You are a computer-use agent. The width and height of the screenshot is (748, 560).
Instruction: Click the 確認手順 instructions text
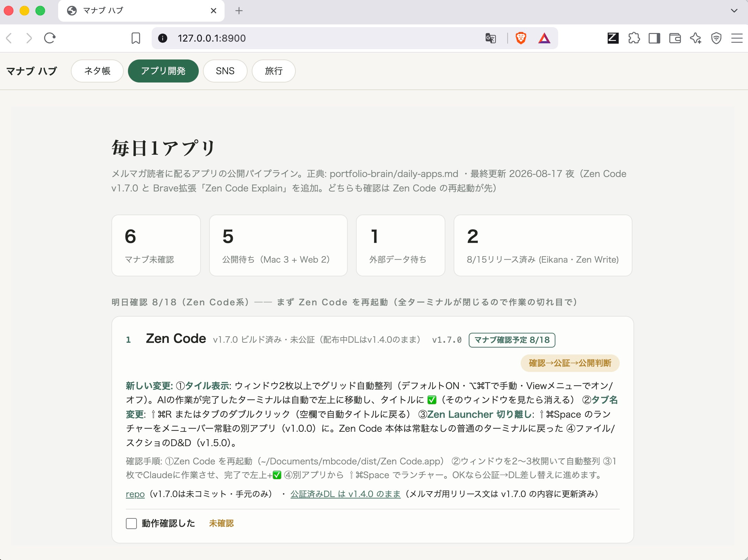coord(371,468)
